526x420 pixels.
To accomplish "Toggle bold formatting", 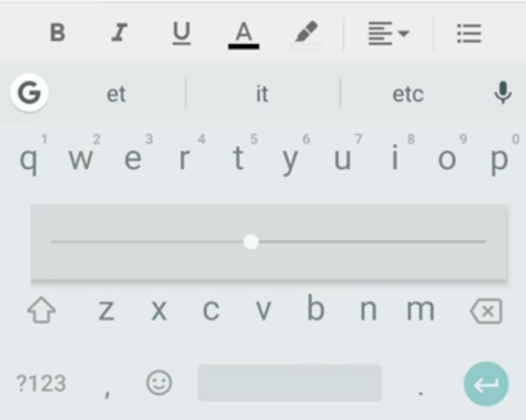I will point(57,32).
